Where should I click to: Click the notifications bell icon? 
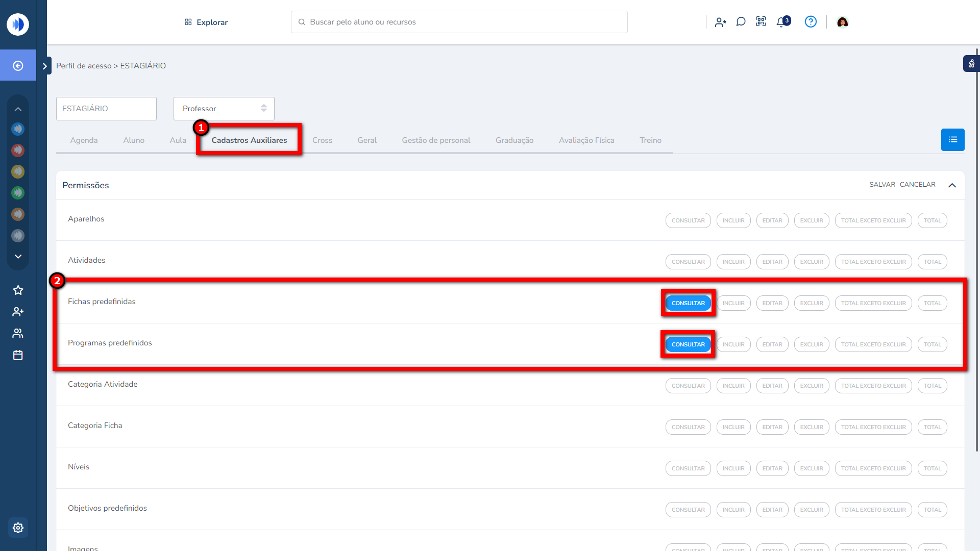(781, 22)
